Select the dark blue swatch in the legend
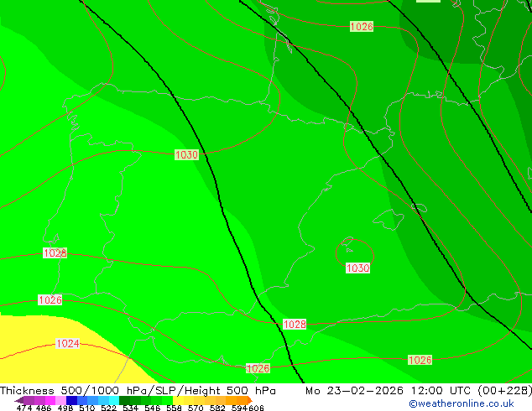Screen dimensions: 532x411 (71, 400)
